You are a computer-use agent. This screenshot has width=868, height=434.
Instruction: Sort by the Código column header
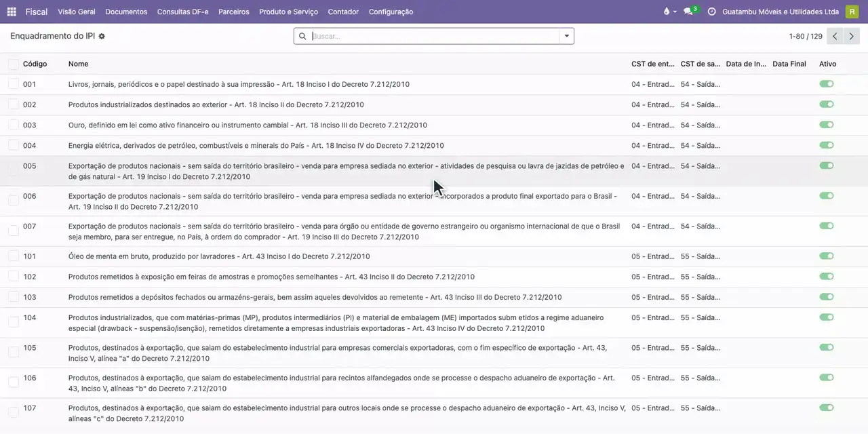35,64
